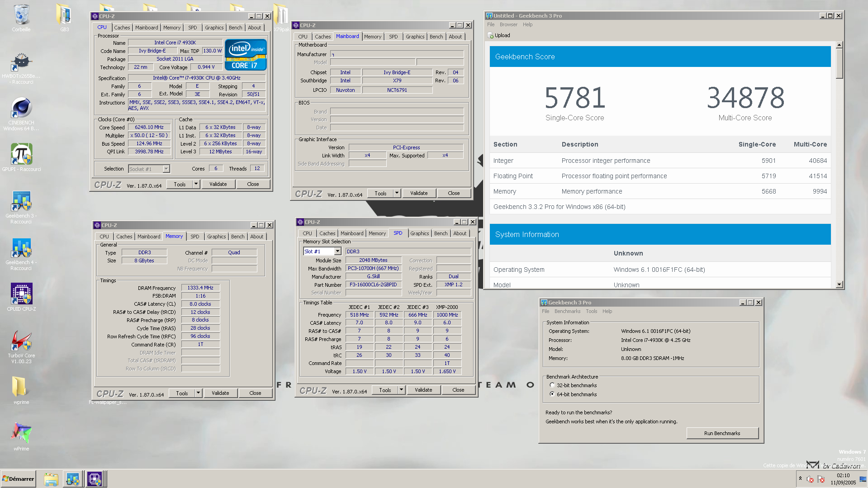Open Slot #1 memory slot dropdown

[337, 251]
